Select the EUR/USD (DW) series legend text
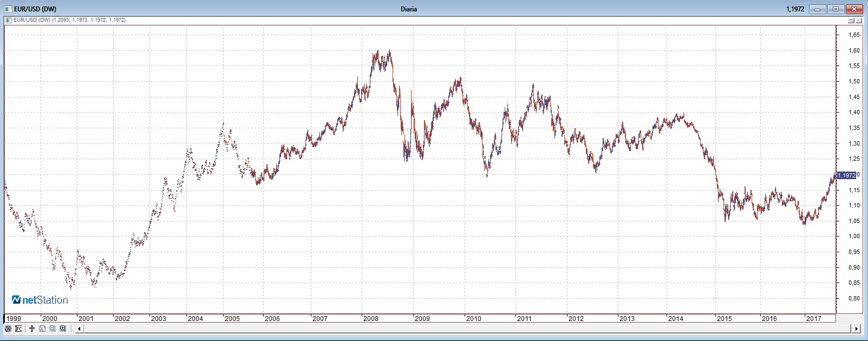 click(x=69, y=20)
